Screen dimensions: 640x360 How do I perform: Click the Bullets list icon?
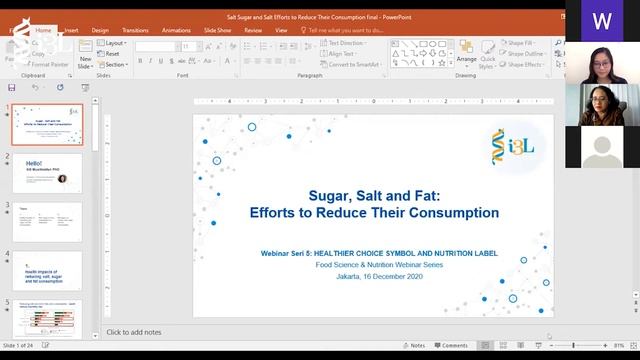247,47
